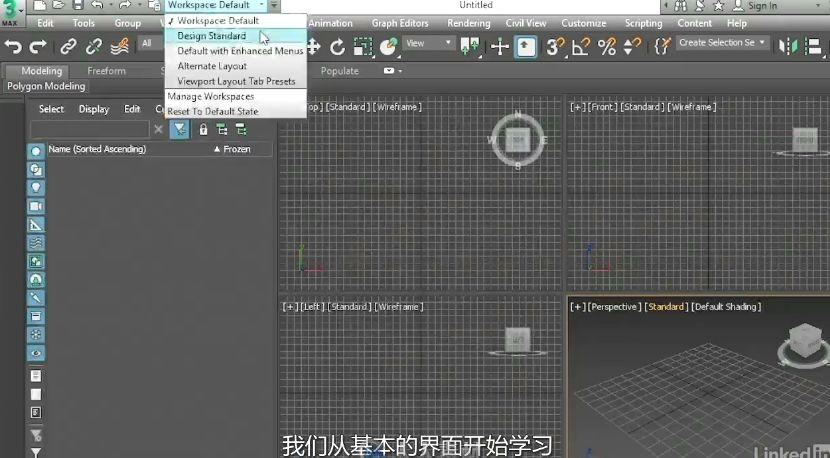Click Manage Workspaces in the dropdown
Image resolution: width=830 pixels, height=458 pixels.
pos(236,96)
